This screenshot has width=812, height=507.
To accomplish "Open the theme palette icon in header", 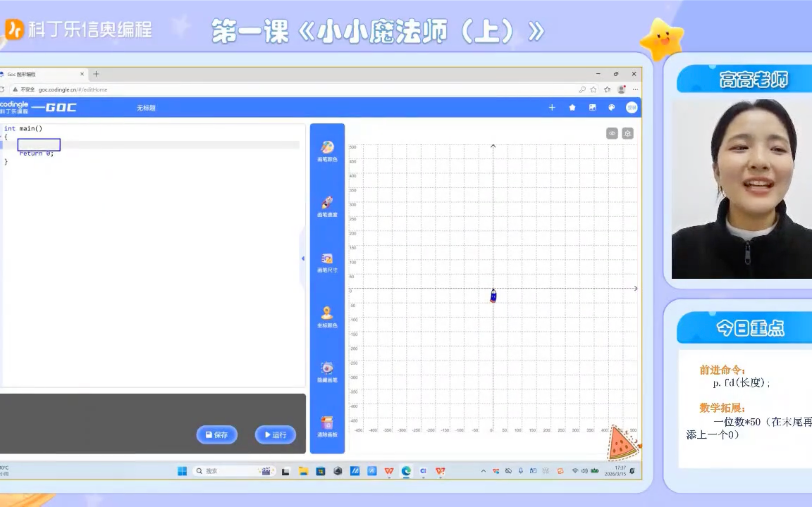I will [612, 108].
